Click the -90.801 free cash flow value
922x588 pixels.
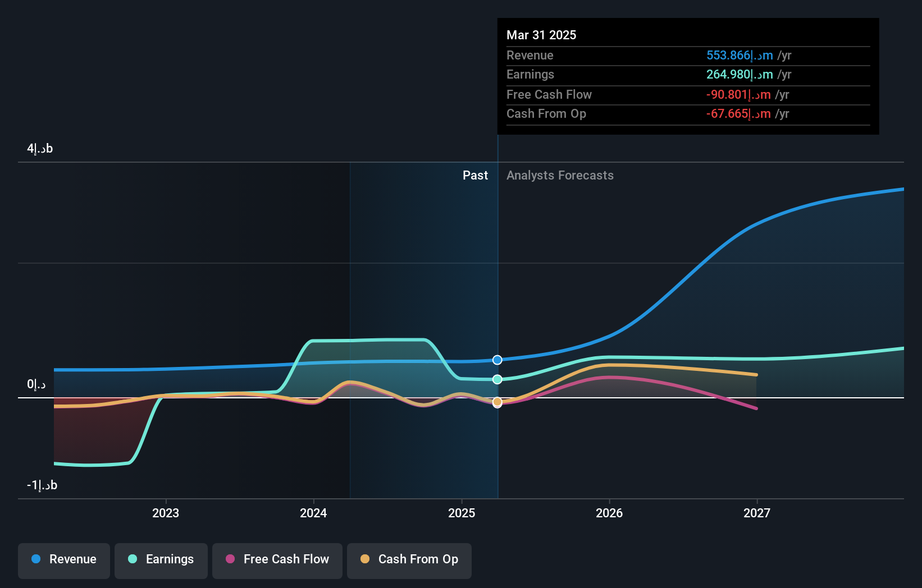coord(738,94)
